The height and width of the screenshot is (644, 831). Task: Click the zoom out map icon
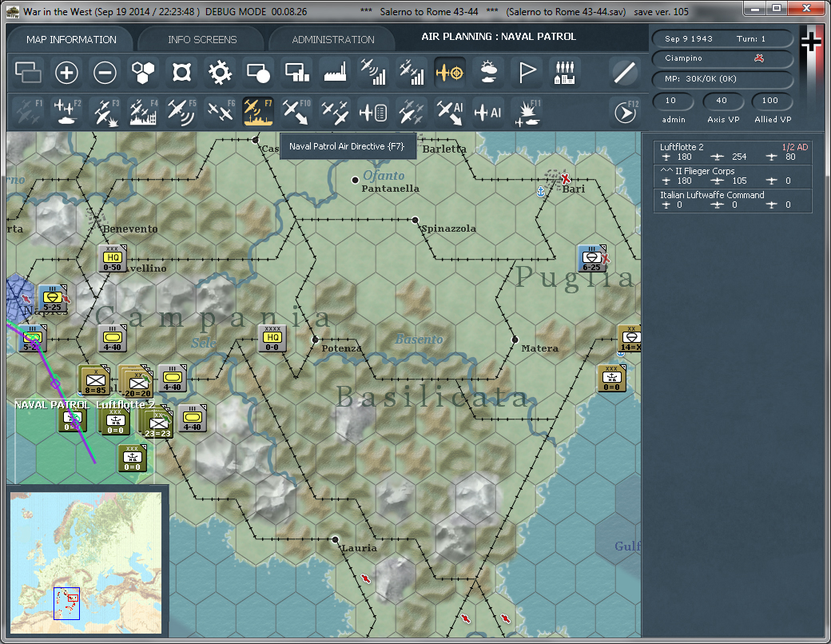105,73
